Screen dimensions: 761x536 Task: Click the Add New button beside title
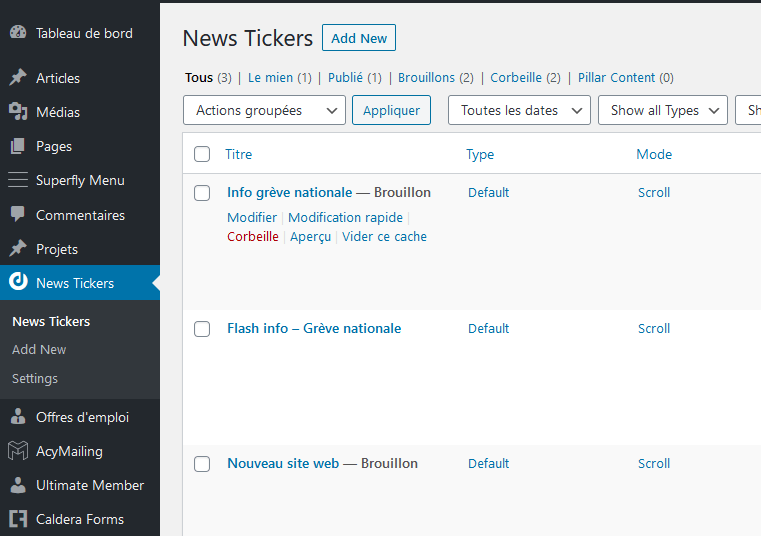coord(359,38)
